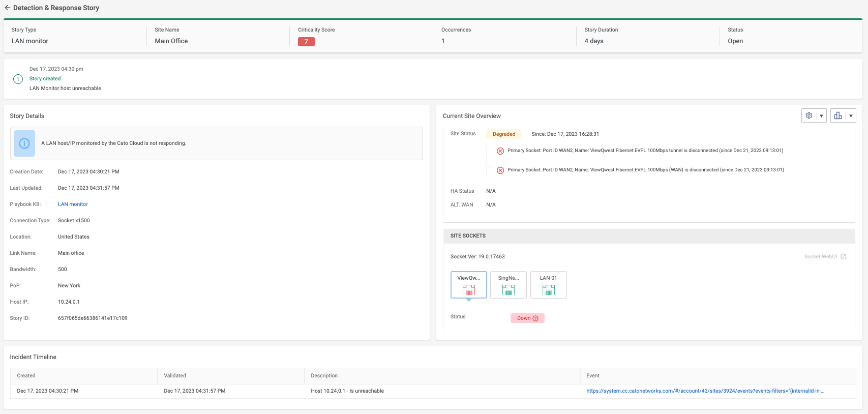Open external link icon next to Socket WebUI

point(843,257)
